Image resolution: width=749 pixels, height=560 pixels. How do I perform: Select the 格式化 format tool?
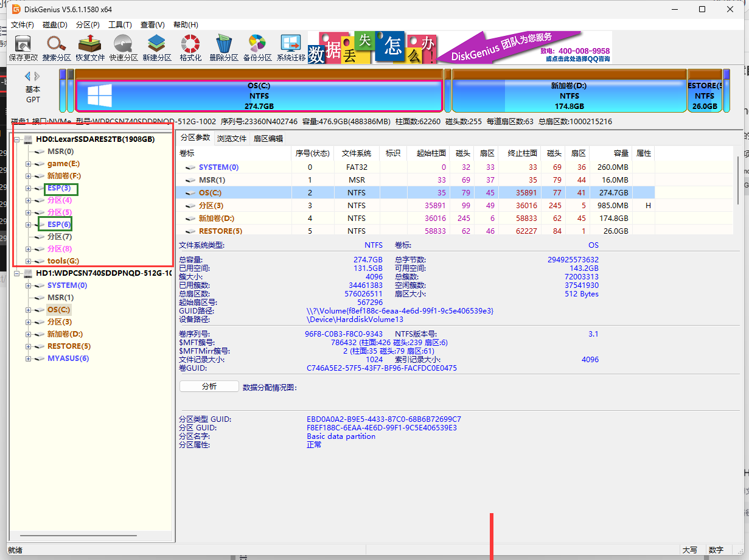(x=190, y=48)
